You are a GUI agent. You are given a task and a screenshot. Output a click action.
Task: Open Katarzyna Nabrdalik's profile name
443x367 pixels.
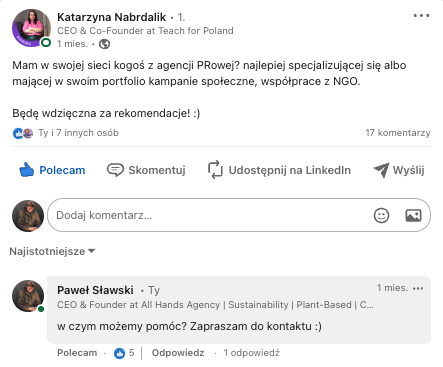[x=112, y=17]
